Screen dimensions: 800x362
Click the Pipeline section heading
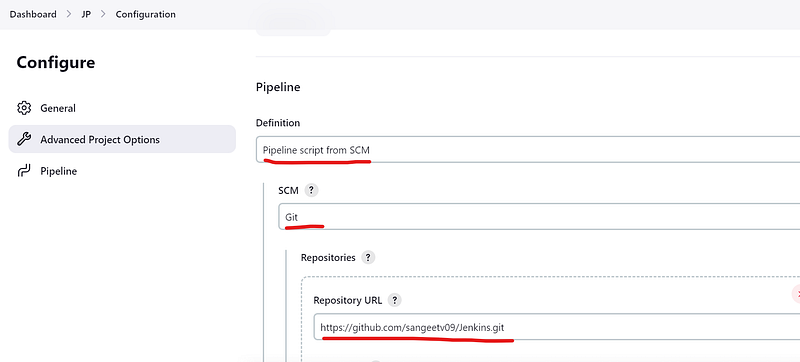pos(278,87)
